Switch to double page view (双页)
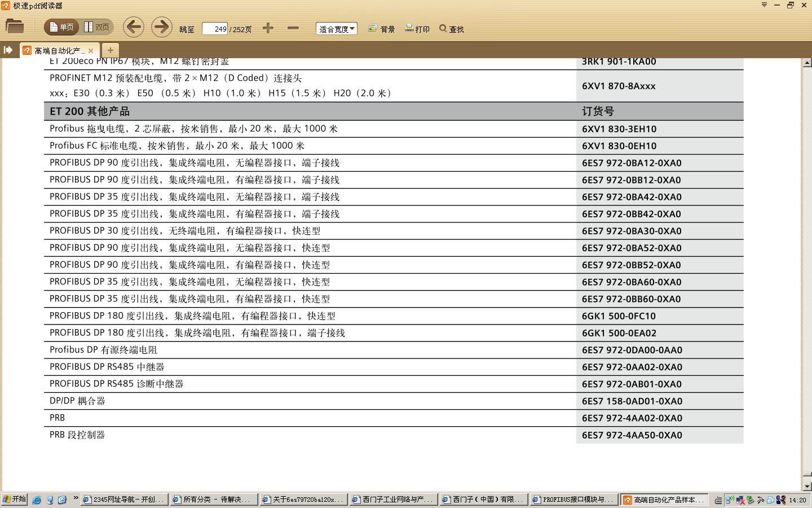 pos(96,27)
